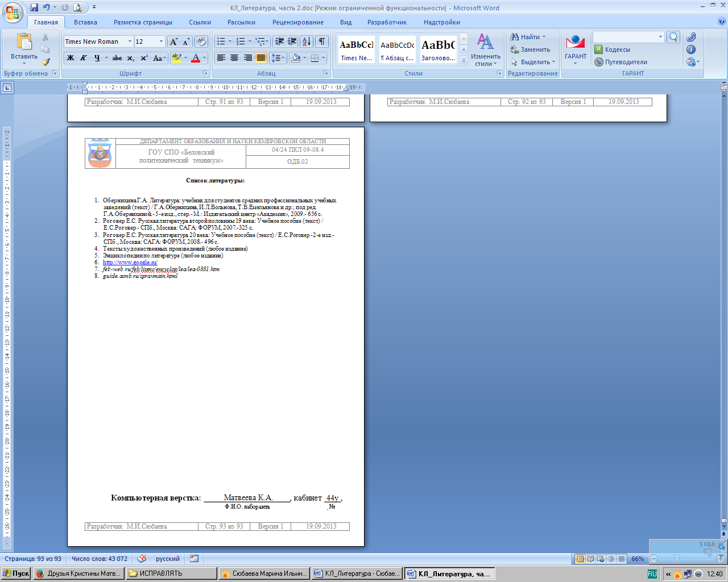Center align the paragraph text
728x582 pixels.
coord(234,58)
